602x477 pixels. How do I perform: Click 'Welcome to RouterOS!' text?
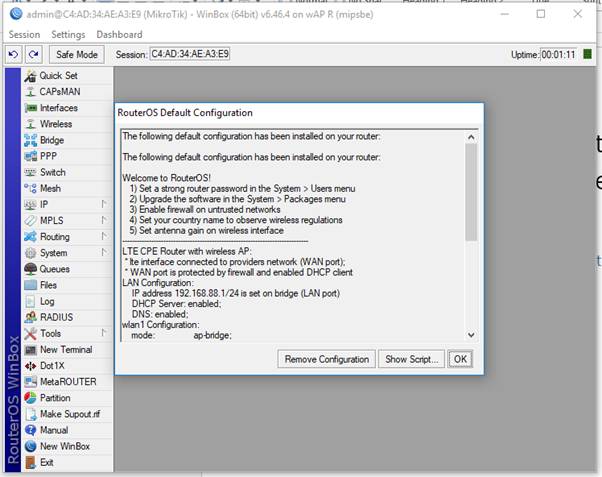coord(166,178)
